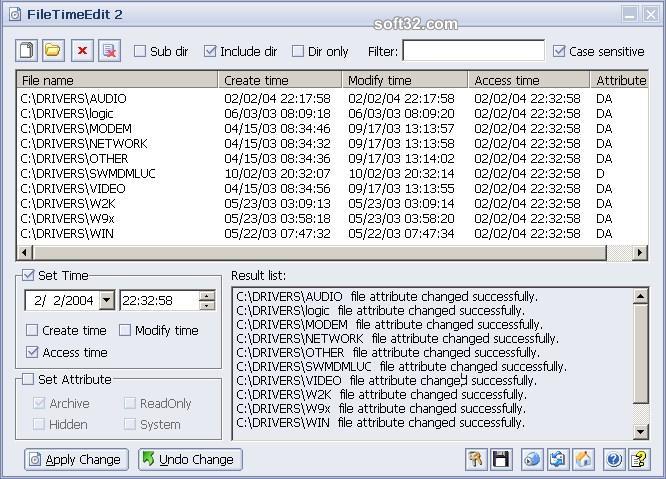The width and height of the screenshot is (666, 479).
Task: Sort by the Attribute column header
Action: click(620, 80)
